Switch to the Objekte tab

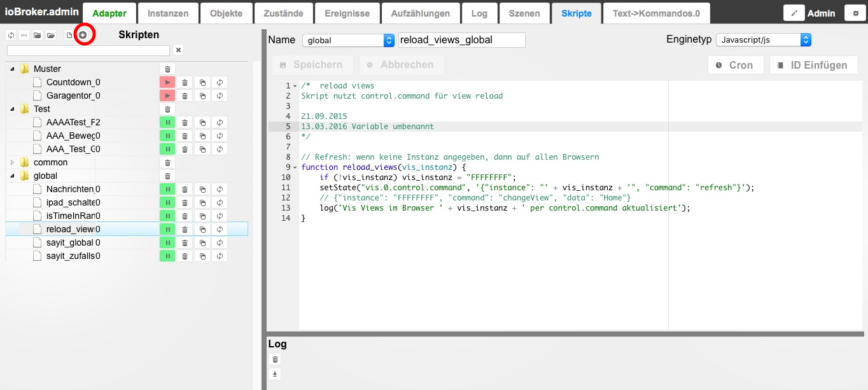tap(226, 13)
